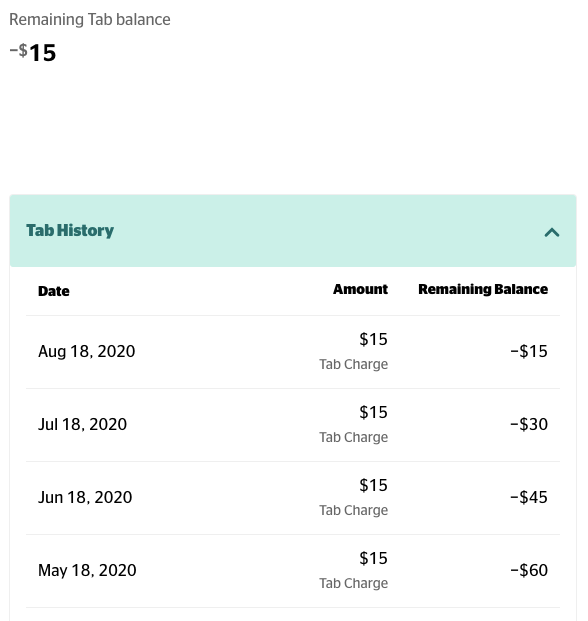Screen dimensions: 588x621
Task: Click the Tab Charge label for Jun 18
Action: coord(354,510)
